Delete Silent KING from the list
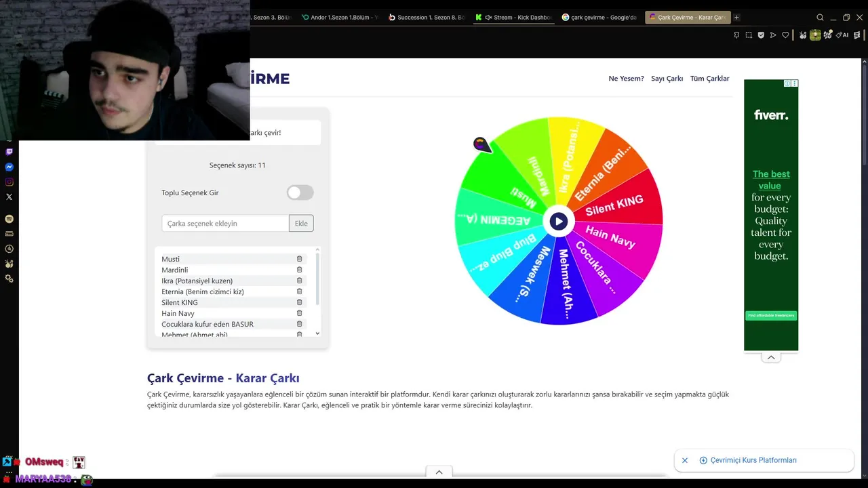Screen dimensions: 868x488 [299, 302]
